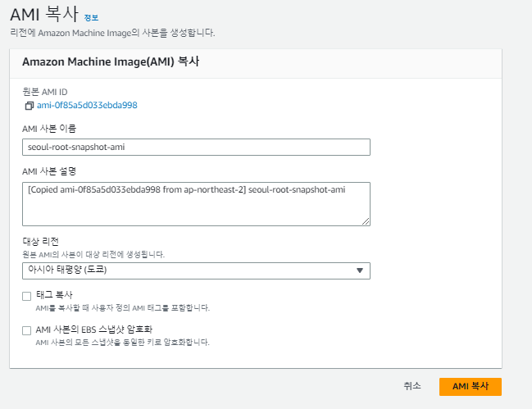The width and height of the screenshot is (532, 409).
Task: Click the AMI를 복사할 때 description text
Action: pos(123,308)
